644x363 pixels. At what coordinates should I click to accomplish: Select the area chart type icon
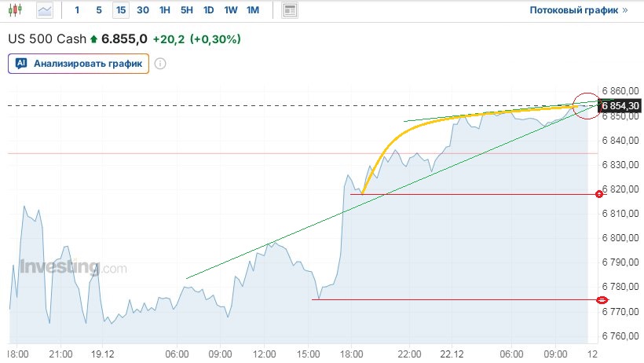point(45,10)
